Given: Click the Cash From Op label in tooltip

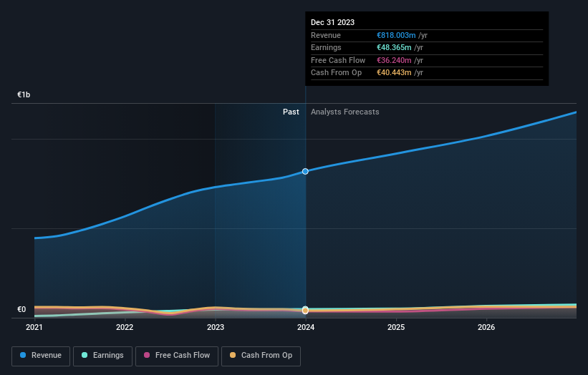Looking at the screenshot, I should tap(337, 73).
